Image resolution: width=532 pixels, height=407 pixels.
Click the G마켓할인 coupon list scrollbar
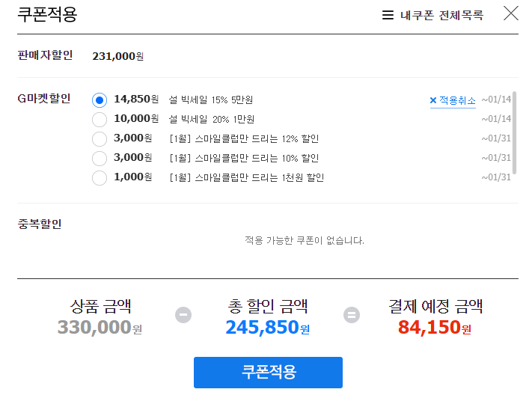514,132
